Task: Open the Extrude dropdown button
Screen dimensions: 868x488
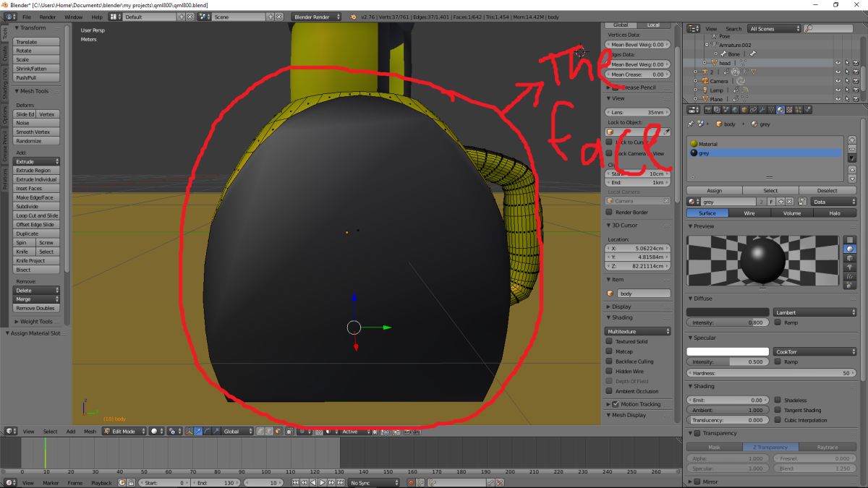Action: point(36,161)
